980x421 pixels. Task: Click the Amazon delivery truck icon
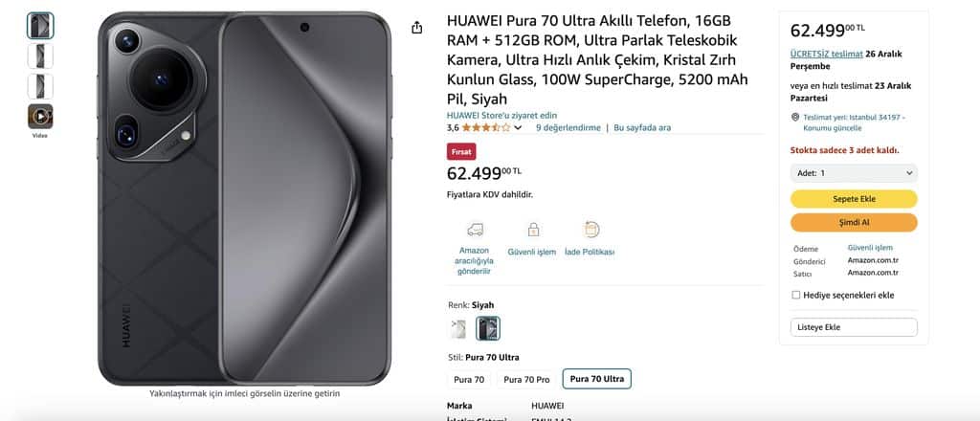pos(475,230)
